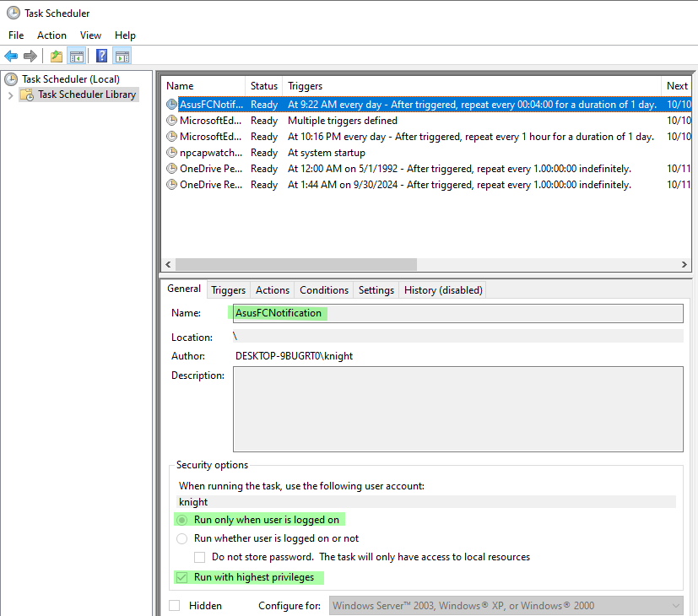
Task: Open the Help menu
Action: pyautogui.click(x=125, y=35)
